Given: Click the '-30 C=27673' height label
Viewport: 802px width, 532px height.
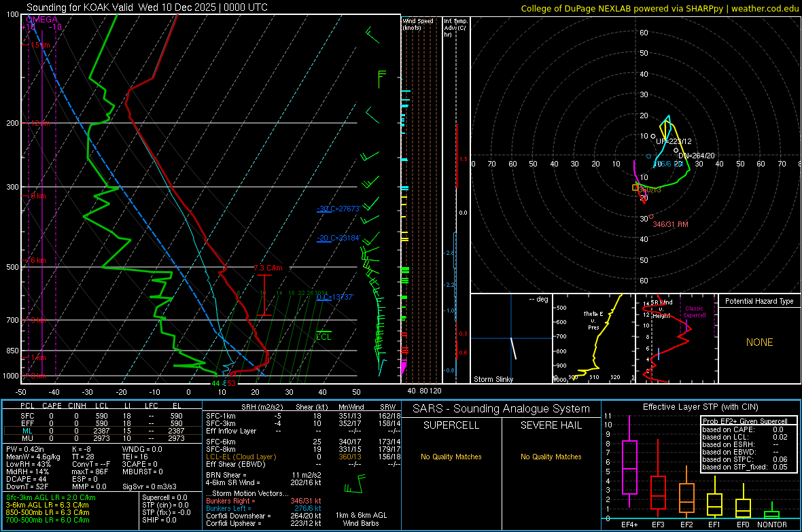Looking at the screenshot, I should (x=338, y=209).
